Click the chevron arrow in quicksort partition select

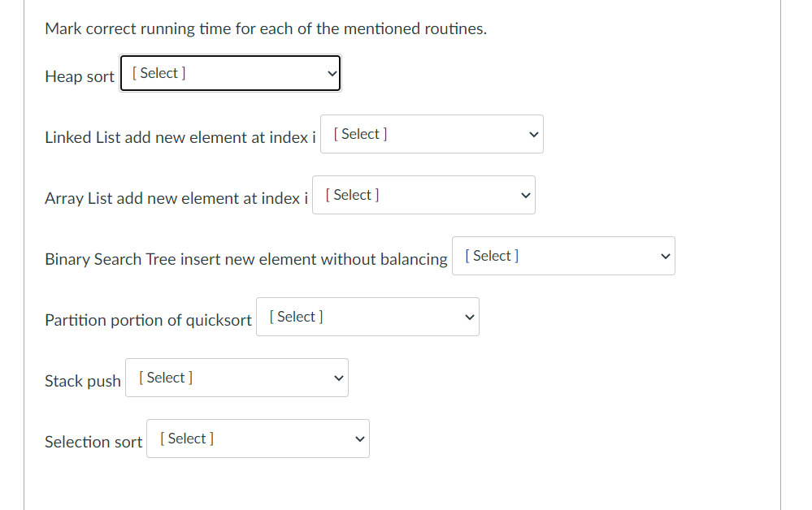tap(470, 318)
